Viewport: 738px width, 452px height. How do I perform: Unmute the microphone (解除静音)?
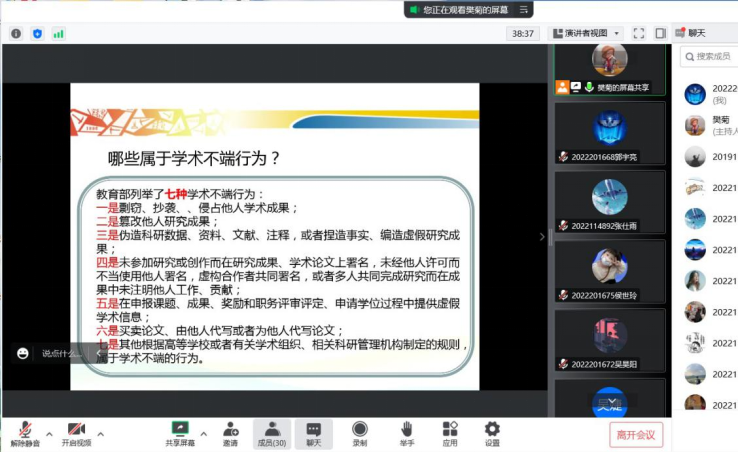25,433
